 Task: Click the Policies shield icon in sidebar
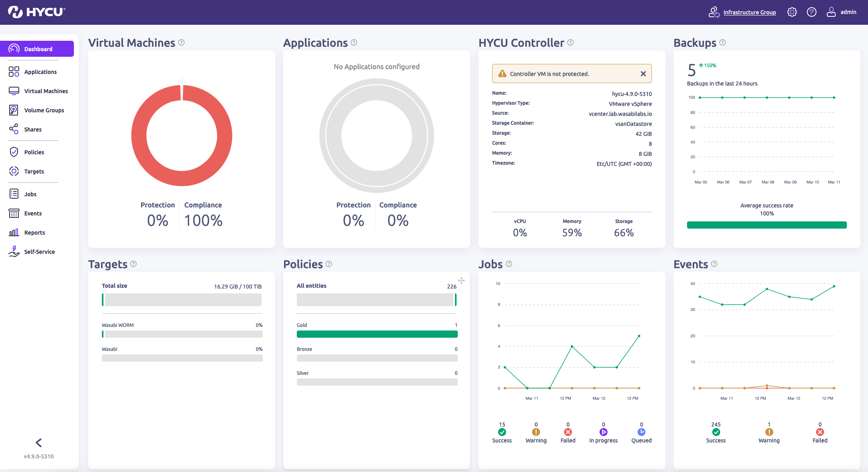tap(14, 152)
